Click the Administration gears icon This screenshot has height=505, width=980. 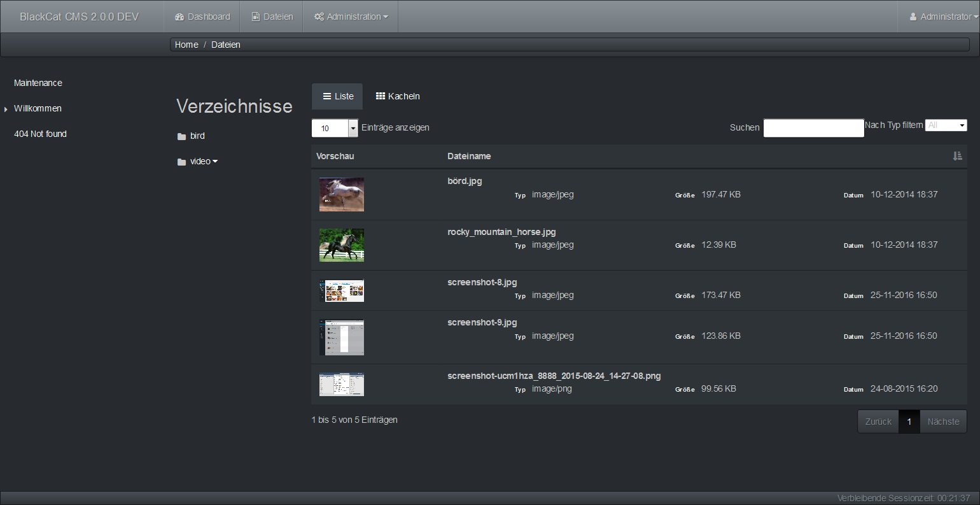319,17
